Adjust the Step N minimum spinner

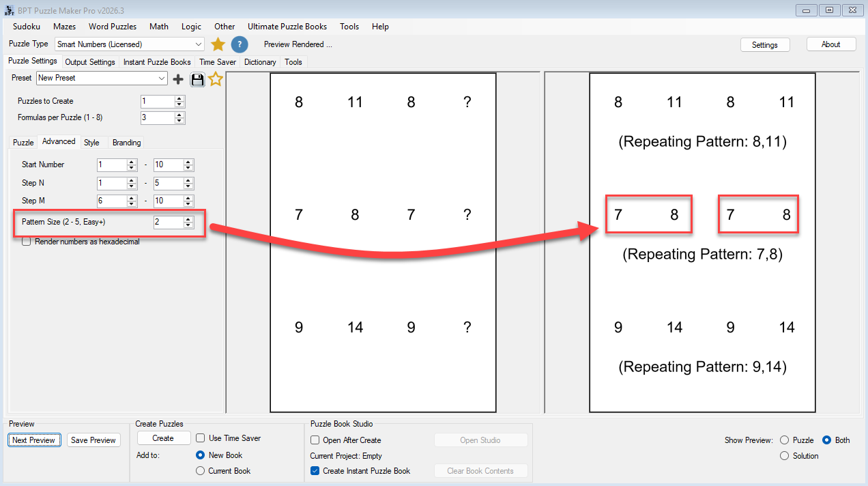tap(132, 184)
